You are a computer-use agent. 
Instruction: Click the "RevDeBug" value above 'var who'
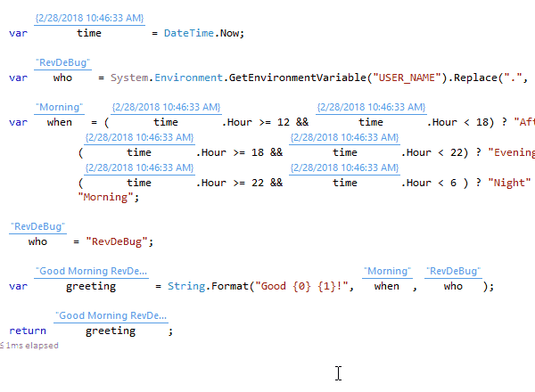tap(62, 62)
